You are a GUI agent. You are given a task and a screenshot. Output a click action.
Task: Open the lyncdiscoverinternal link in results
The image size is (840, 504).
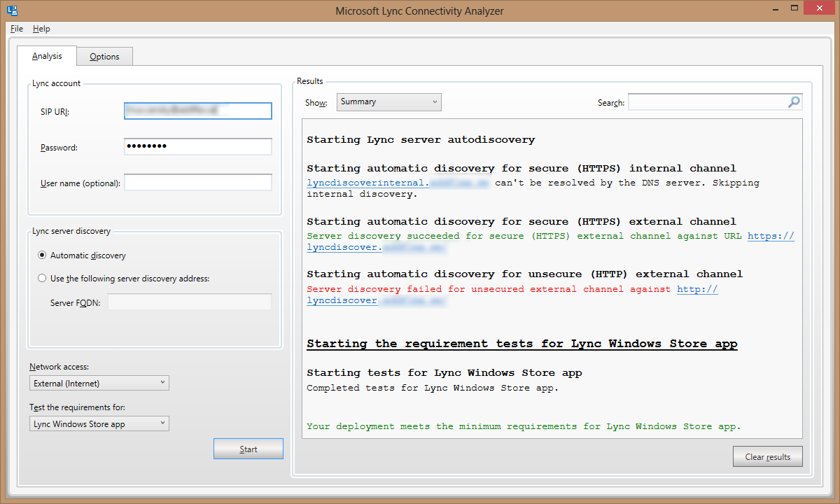[398, 183]
